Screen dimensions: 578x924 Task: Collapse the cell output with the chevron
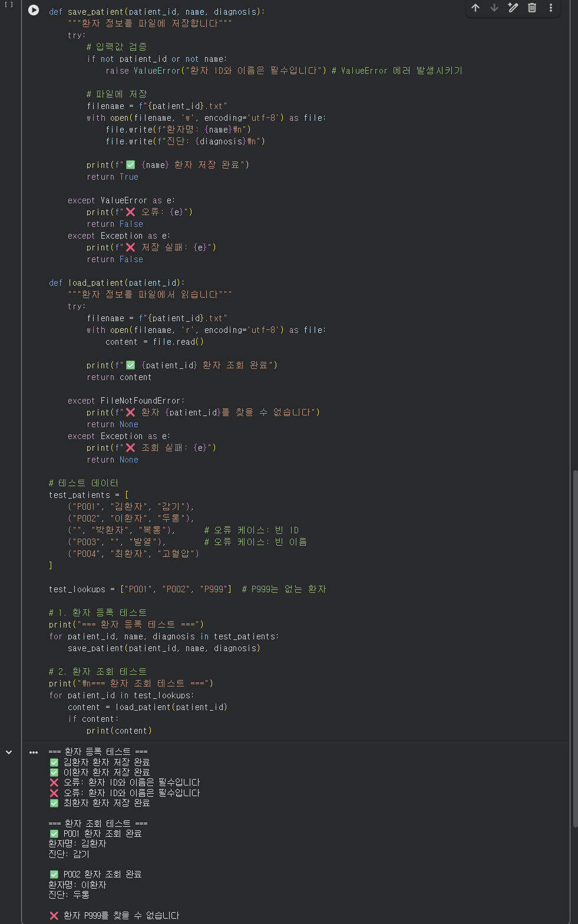[9, 753]
